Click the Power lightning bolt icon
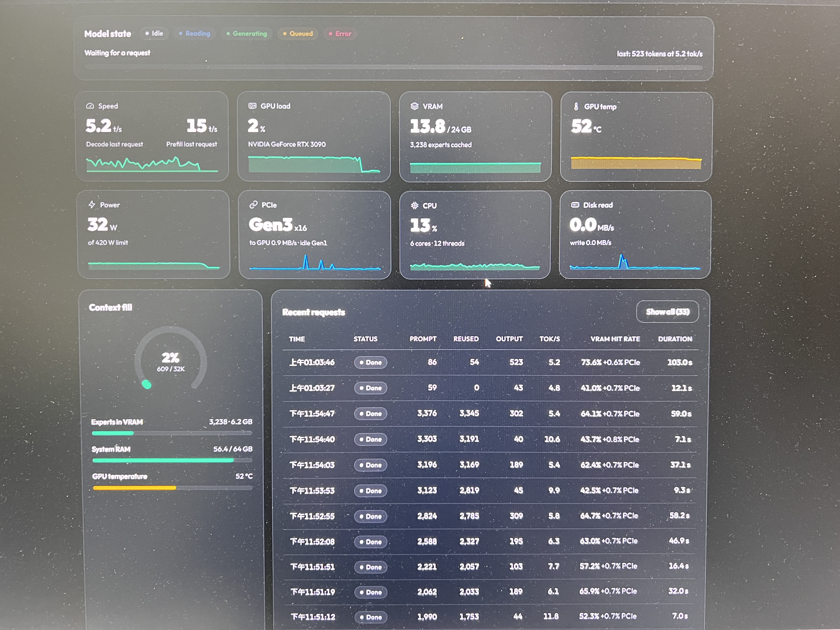This screenshot has height=630, width=840. pyautogui.click(x=91, y=205)
